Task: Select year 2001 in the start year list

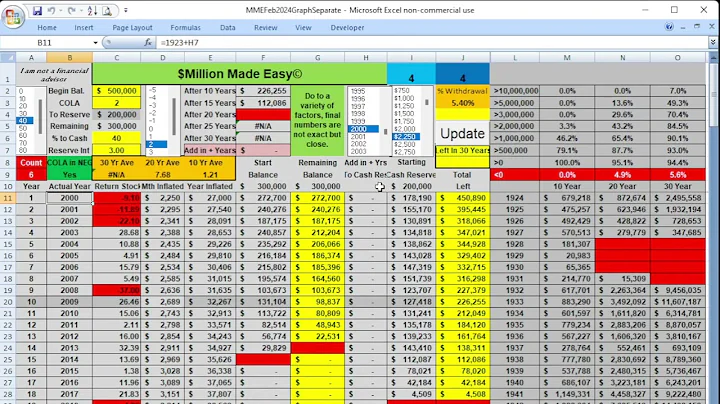Action: [363, 136]
